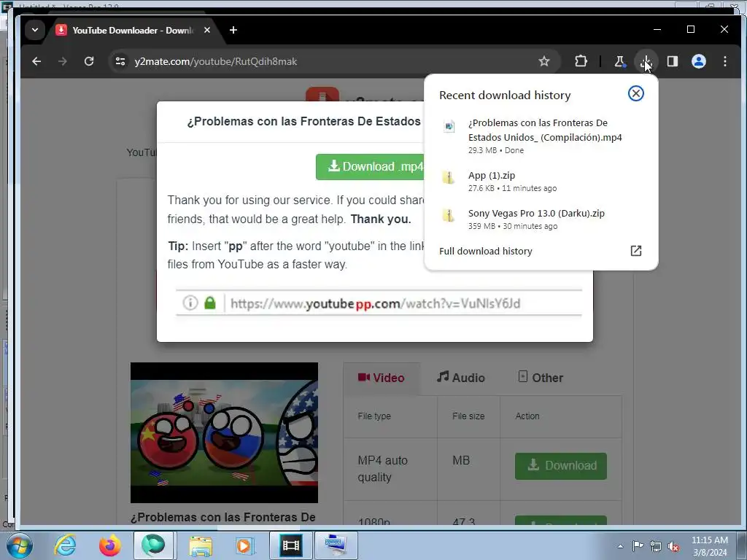Launch Firefox from taskbar
The image size is (747, 560).
point(109,545)
